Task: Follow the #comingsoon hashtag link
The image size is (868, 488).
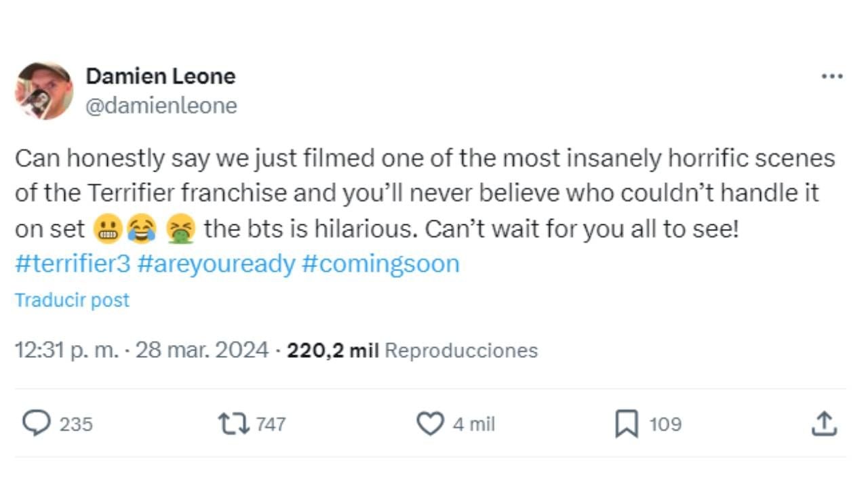Action: [380, 264]
